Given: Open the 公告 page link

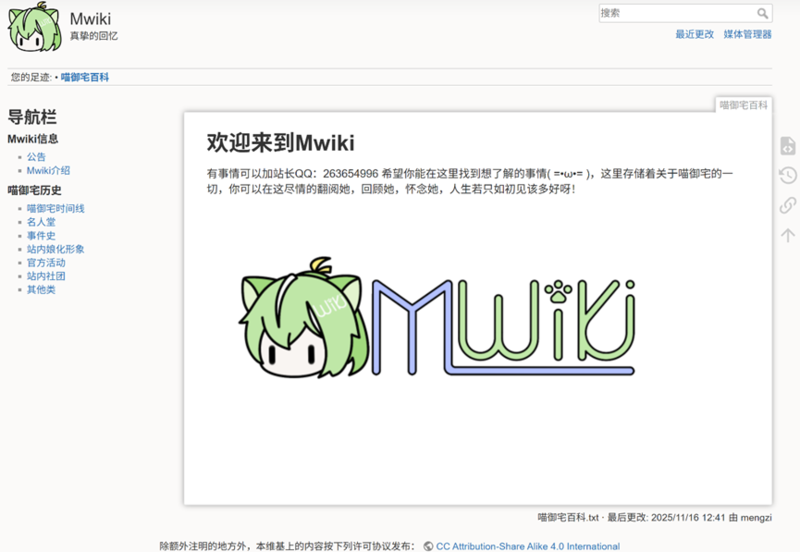Looking at the screenshot, I should point(36,157).
